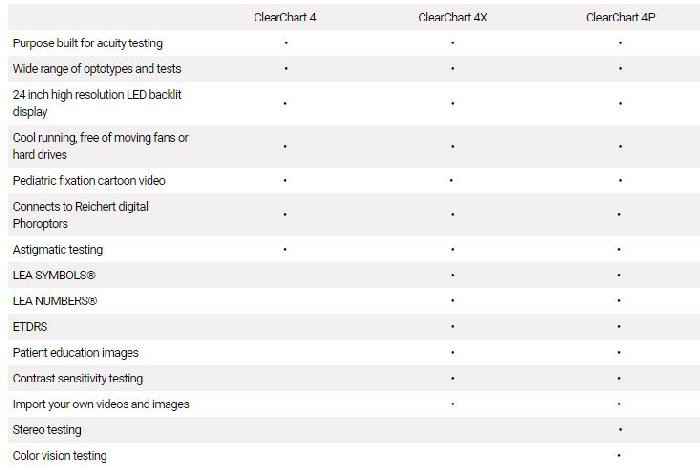The image size is (700, 468).
Task: Click the LEA NUMBERS® feature label
Action: tap(55, 301)
